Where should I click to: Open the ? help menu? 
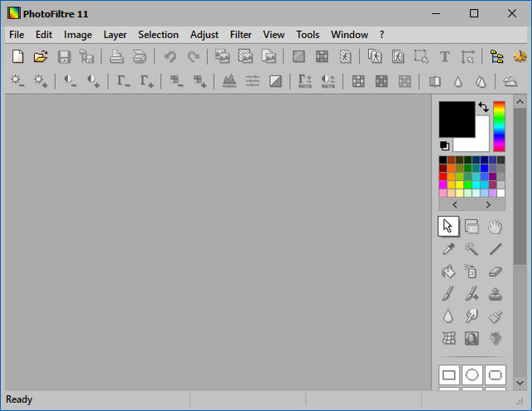(x=382, y=35)
